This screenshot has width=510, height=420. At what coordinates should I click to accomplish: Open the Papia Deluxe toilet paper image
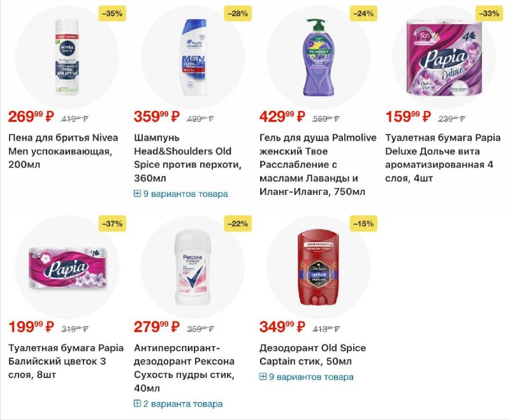click(444, 57)
